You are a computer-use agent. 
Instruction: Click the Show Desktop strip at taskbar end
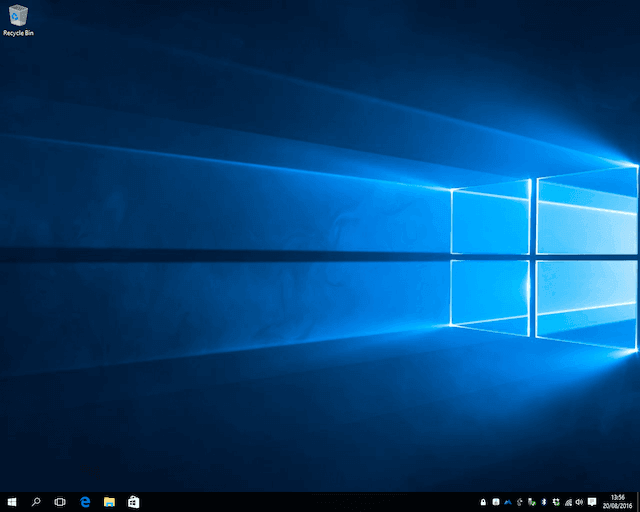(x=638, y=502)
